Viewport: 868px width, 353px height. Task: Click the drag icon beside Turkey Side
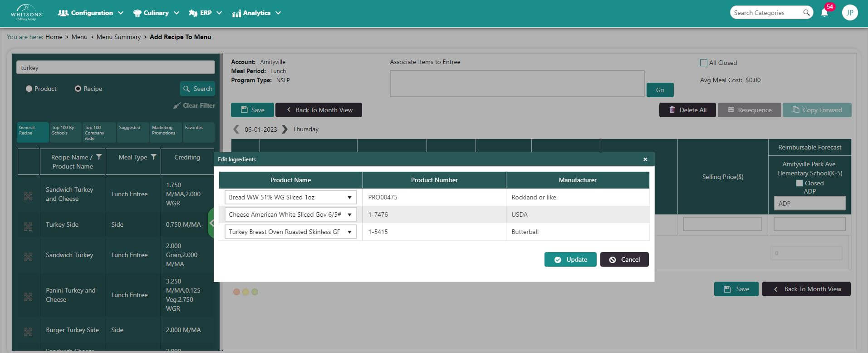(x=28, y=226)
